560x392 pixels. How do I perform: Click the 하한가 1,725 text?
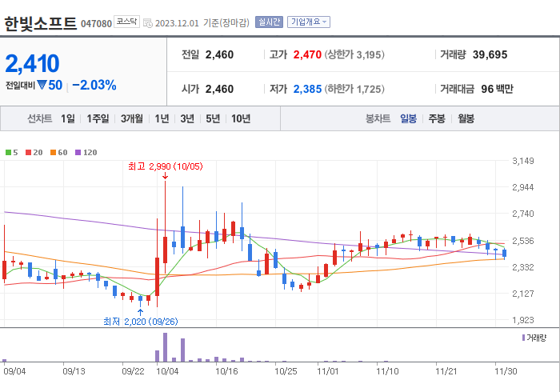point(354,89)
